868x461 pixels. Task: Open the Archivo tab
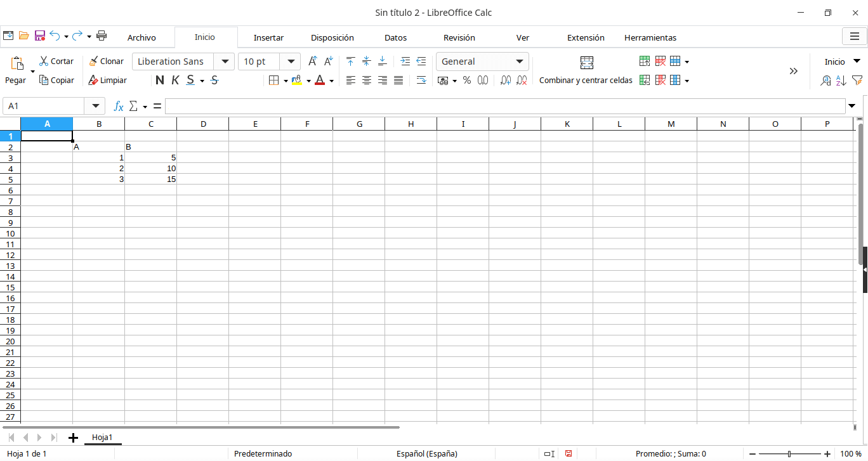coord(141,37)
